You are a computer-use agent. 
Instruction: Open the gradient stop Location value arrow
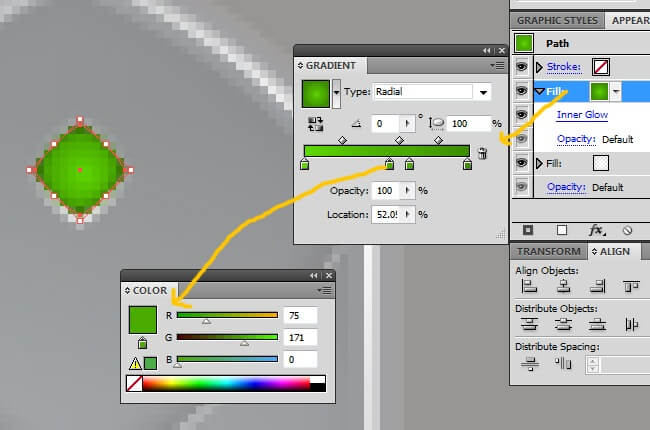(408, 214)
